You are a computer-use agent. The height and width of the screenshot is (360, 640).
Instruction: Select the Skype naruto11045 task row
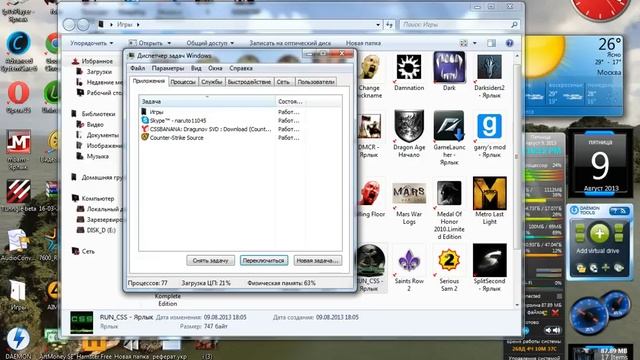[240, 120]
